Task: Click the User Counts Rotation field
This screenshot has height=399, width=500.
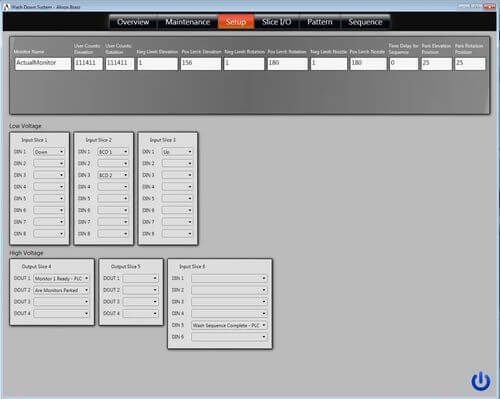Action: 120,64
